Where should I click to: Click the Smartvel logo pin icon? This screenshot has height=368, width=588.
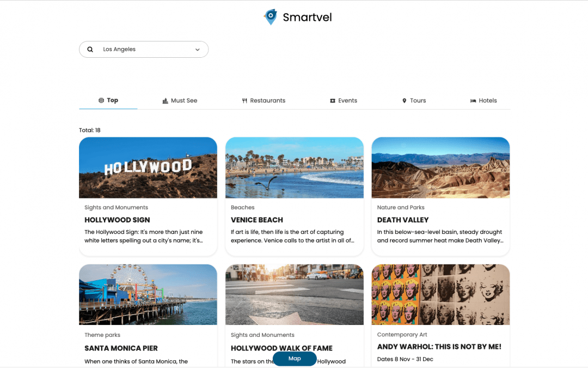coord(270,17)
